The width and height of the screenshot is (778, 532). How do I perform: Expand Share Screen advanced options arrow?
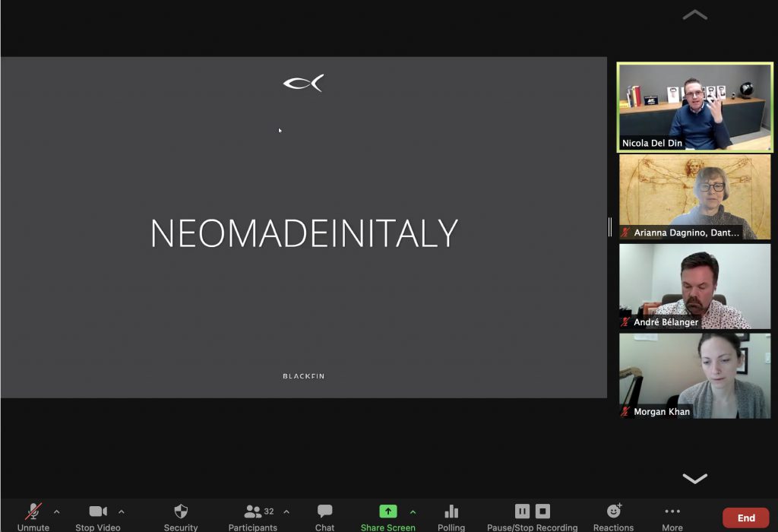pos(413,511)
